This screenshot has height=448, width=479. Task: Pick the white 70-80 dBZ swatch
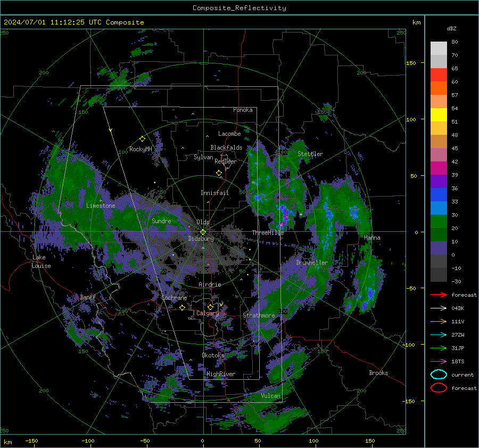coord(439,48)
